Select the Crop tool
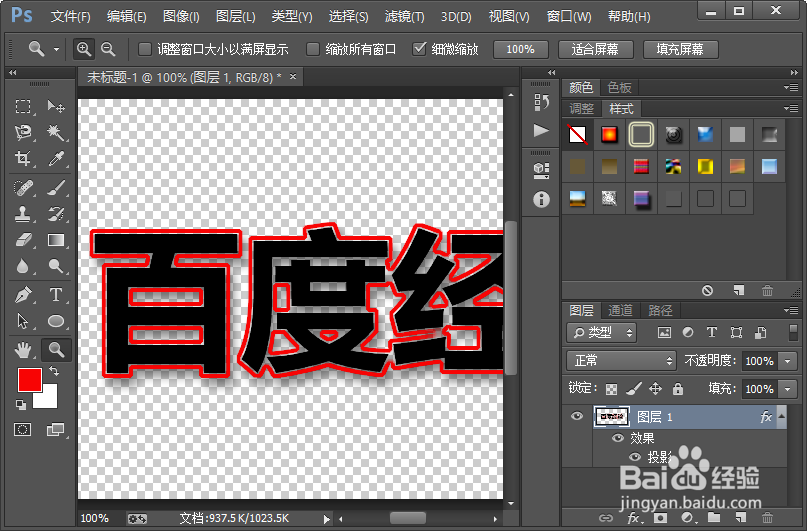This screenshot has height=531, width=807. point(23,158)
